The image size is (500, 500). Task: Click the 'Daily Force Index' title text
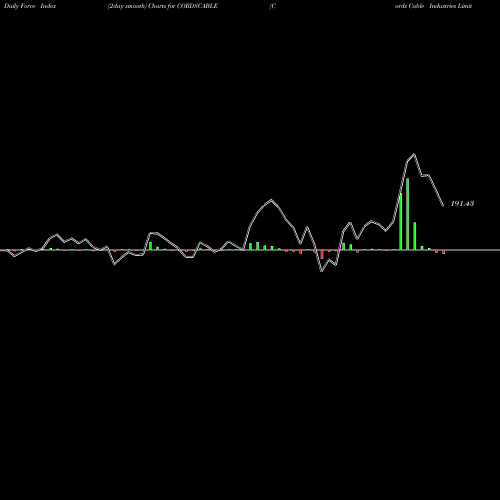point(30,6)
